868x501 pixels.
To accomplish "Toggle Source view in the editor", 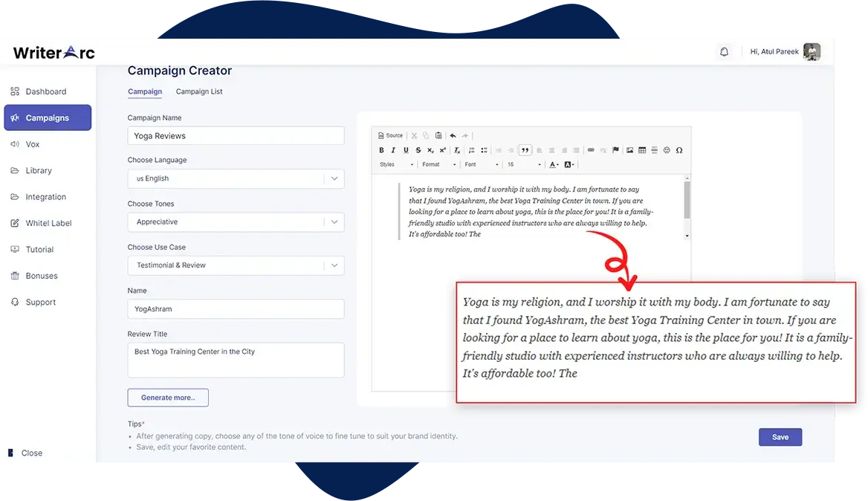I will [391, 136].
